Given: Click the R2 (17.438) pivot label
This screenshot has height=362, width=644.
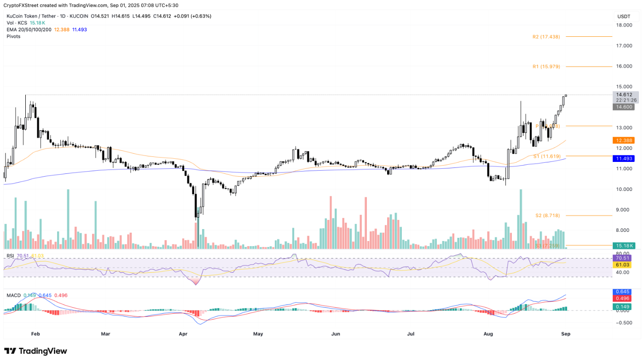Looking at the screenshot, I should coord(545,36).
